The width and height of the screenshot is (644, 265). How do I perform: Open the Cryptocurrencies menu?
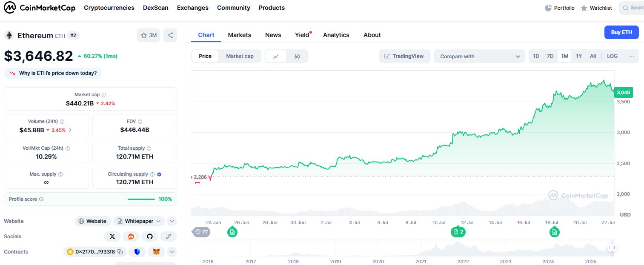109,8
